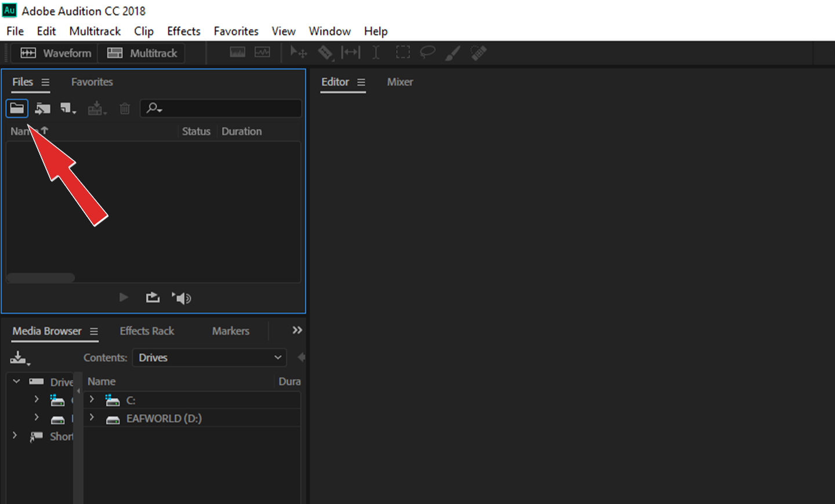
Task: Open the Contents dropdown showing Drives
Action: [x=209, y=357]
